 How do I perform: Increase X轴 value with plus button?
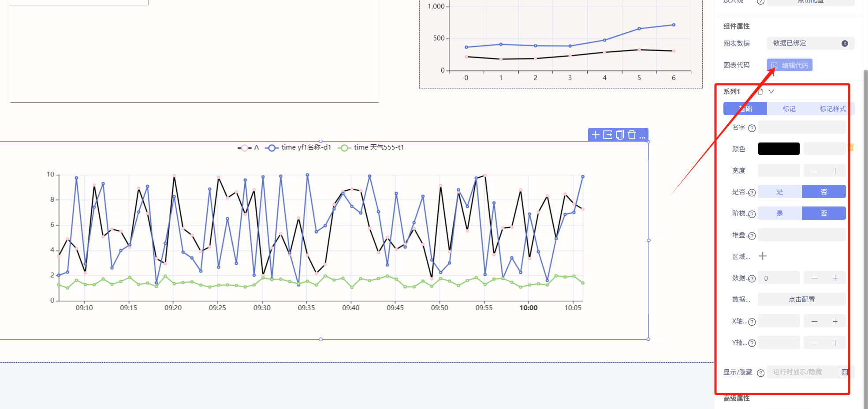835,321
